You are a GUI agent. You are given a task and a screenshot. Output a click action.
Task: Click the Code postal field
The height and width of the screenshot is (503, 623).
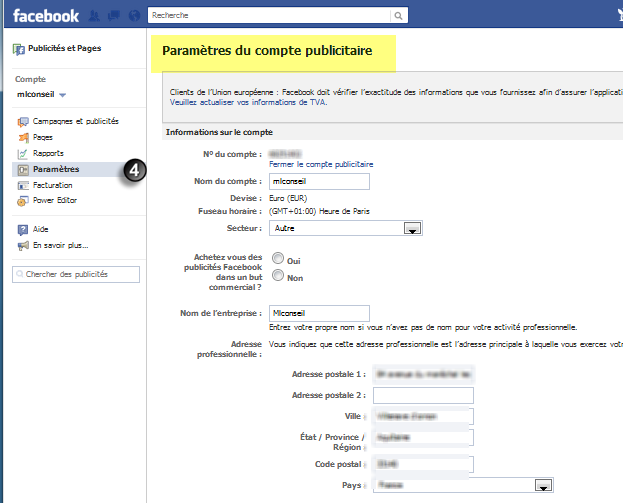(423, 464)
